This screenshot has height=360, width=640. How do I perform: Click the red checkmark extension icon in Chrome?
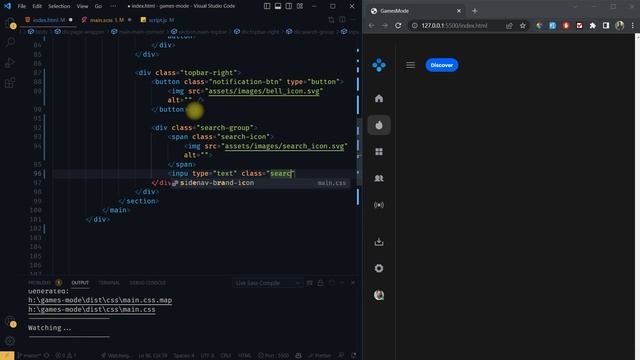click(579, 25)
